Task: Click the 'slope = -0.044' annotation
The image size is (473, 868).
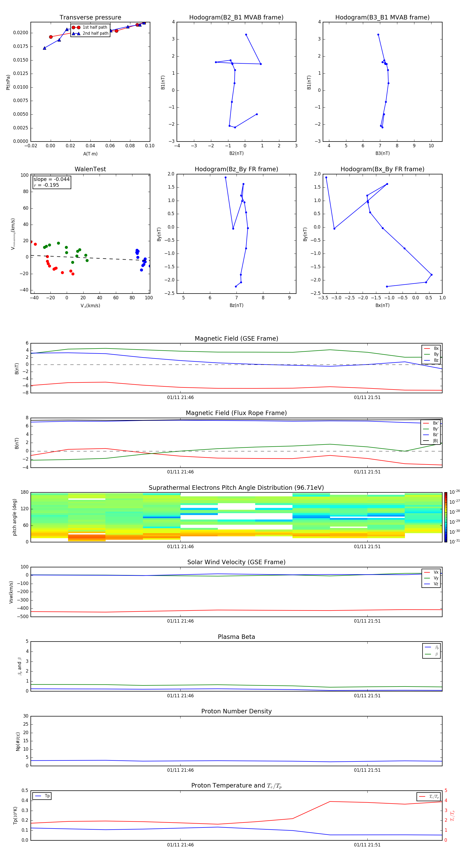Action: pyautogui.click(x=52, y=179)
